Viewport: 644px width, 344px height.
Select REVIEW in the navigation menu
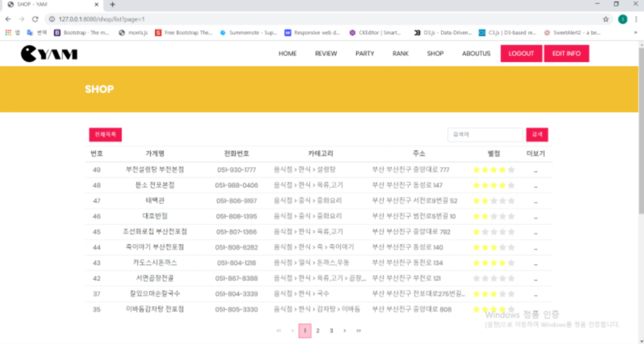[x=326, y=53]
